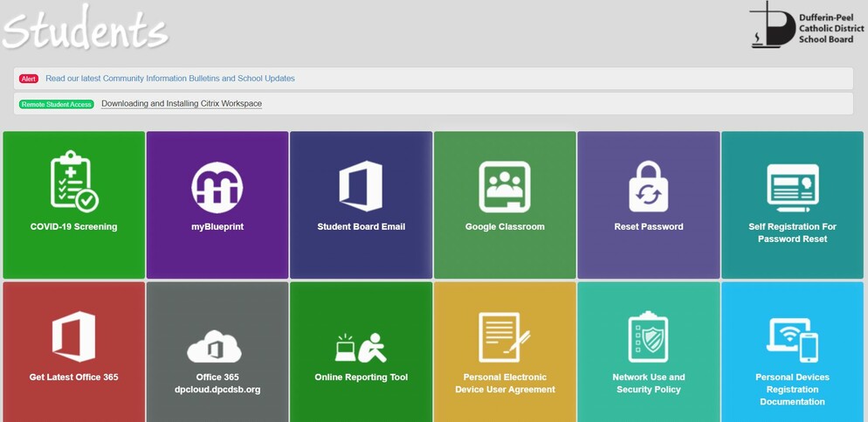Click the Reset Password padlock icon

click(x=648, y=186)
